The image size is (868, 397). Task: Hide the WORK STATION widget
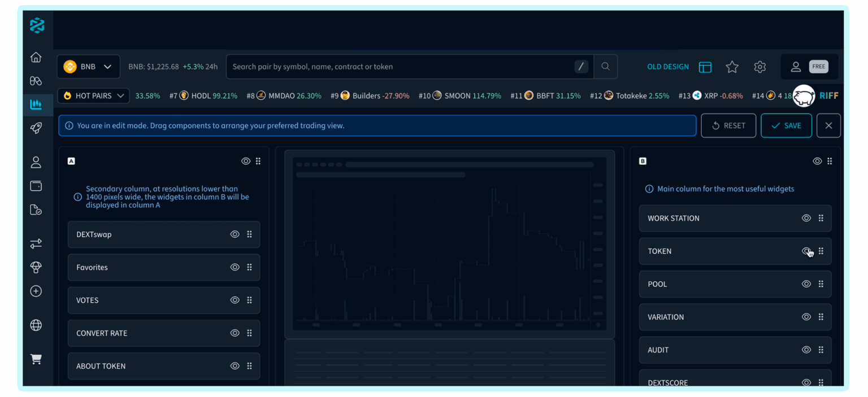point(806,218)
